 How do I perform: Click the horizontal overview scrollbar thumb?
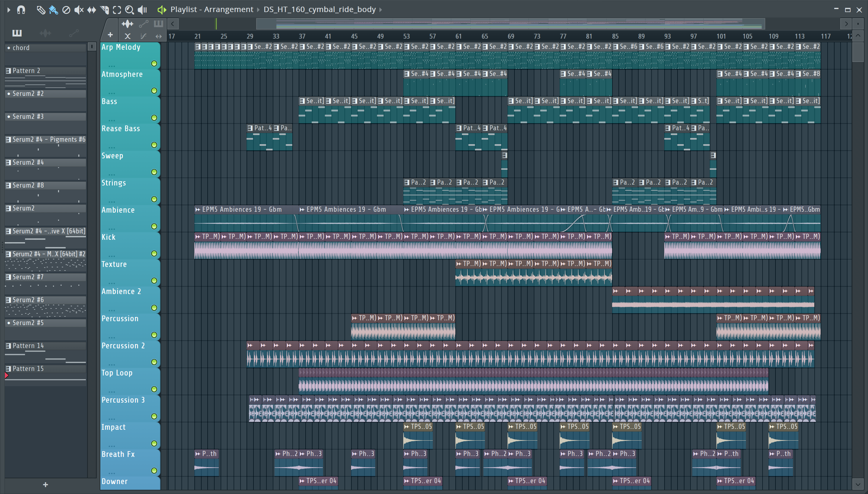pos(510,24)
